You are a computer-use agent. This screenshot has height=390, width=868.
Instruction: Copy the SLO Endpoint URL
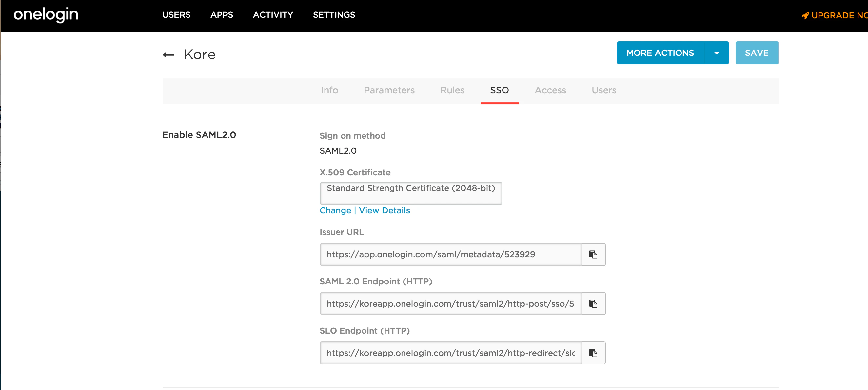click(593, 353)
